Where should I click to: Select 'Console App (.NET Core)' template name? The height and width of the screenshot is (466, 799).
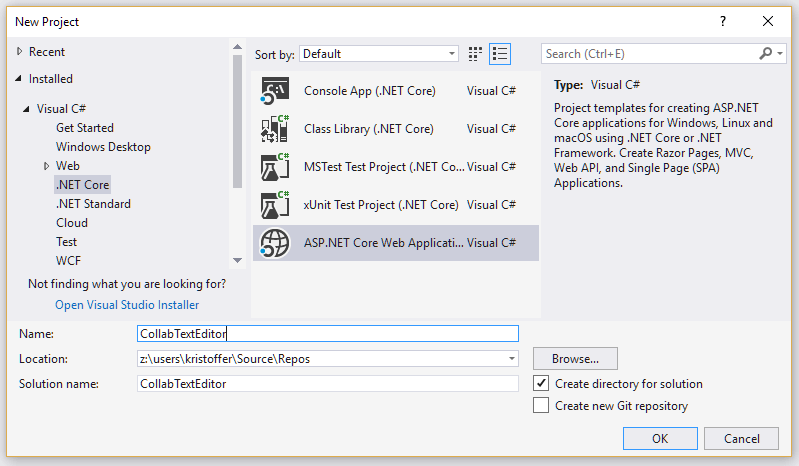point(370,91)
